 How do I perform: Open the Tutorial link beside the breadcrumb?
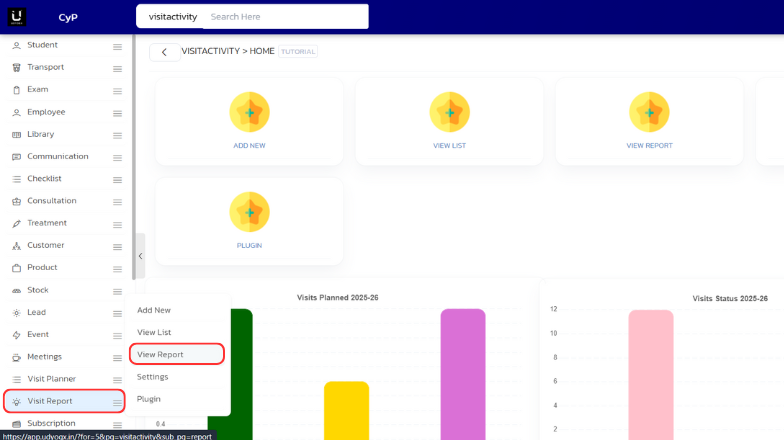(x=297, y=51)
